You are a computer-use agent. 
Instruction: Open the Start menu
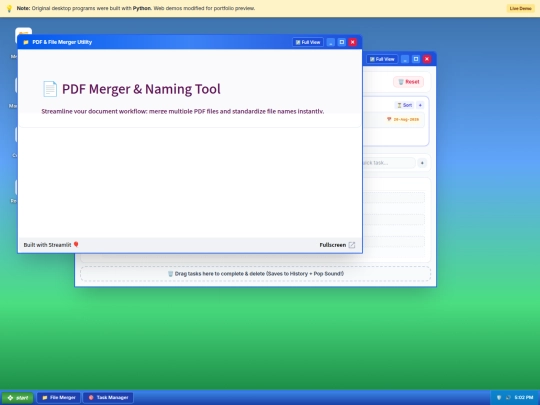click(18, 398)
